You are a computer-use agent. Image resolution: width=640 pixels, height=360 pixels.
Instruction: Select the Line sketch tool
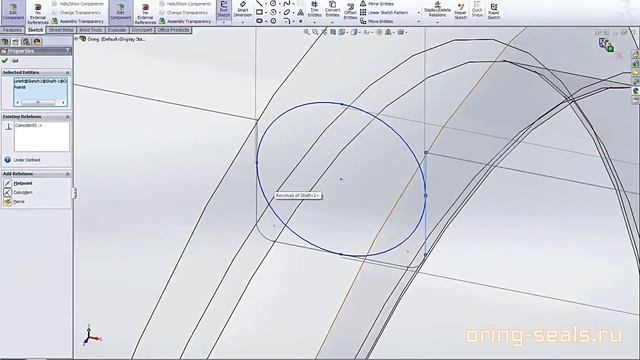(259, 3)
